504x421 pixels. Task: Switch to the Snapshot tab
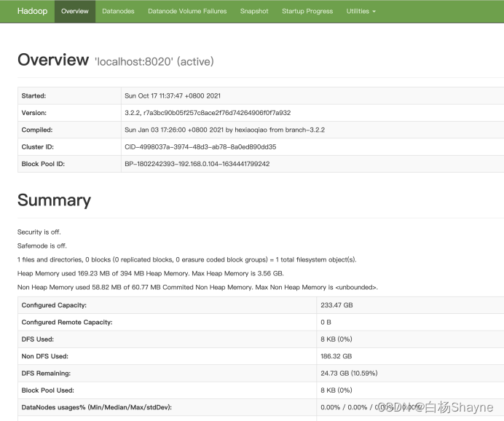pyautogui.click(x=254, y=11)
